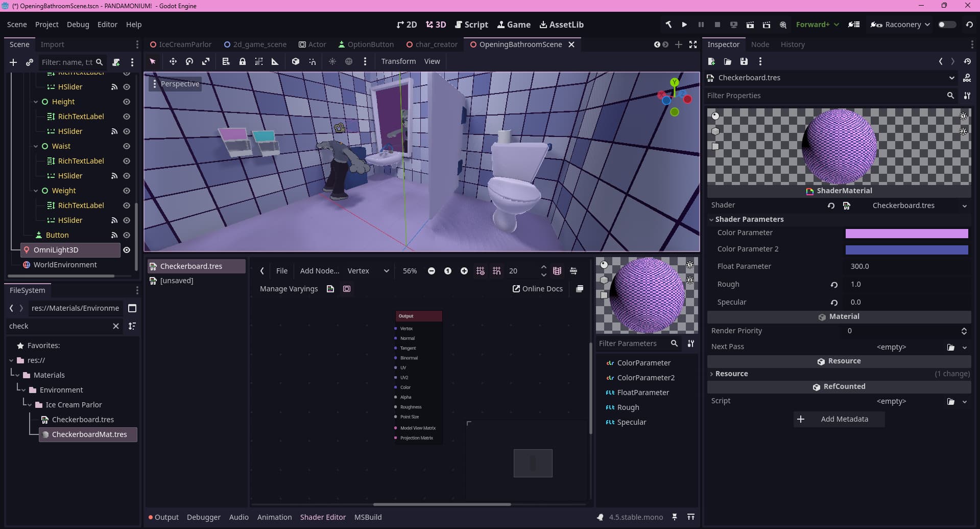Switch to the Node tab
This screenshot has width=980, height=529.
pos(760,44)
